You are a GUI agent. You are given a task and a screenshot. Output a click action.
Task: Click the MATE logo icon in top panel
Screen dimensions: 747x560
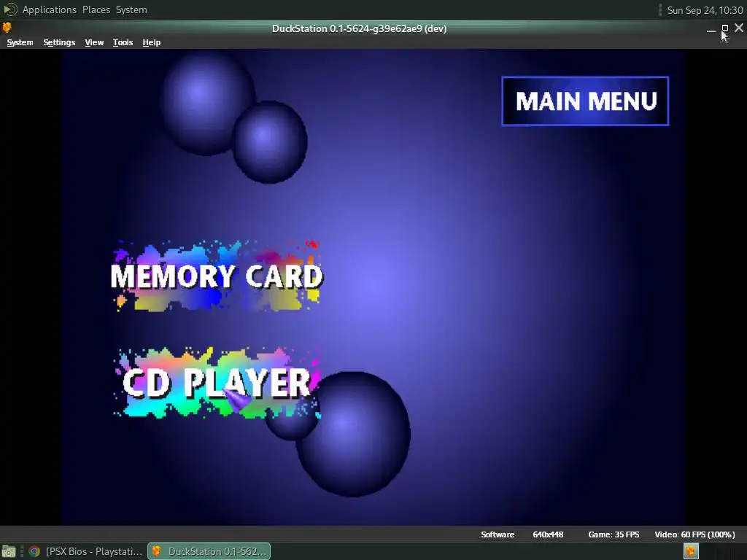pyautogui.click(x=10, y=9)
